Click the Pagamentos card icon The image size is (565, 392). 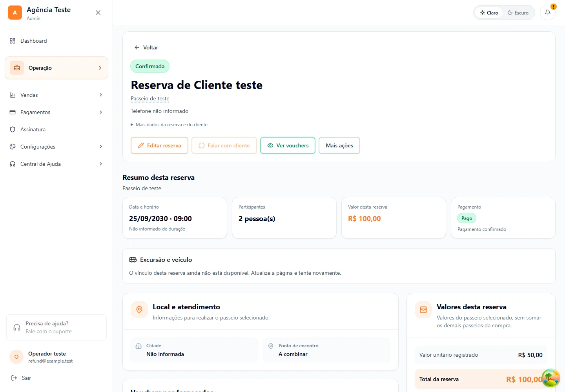pyautogui.click(x=13, y=112)
